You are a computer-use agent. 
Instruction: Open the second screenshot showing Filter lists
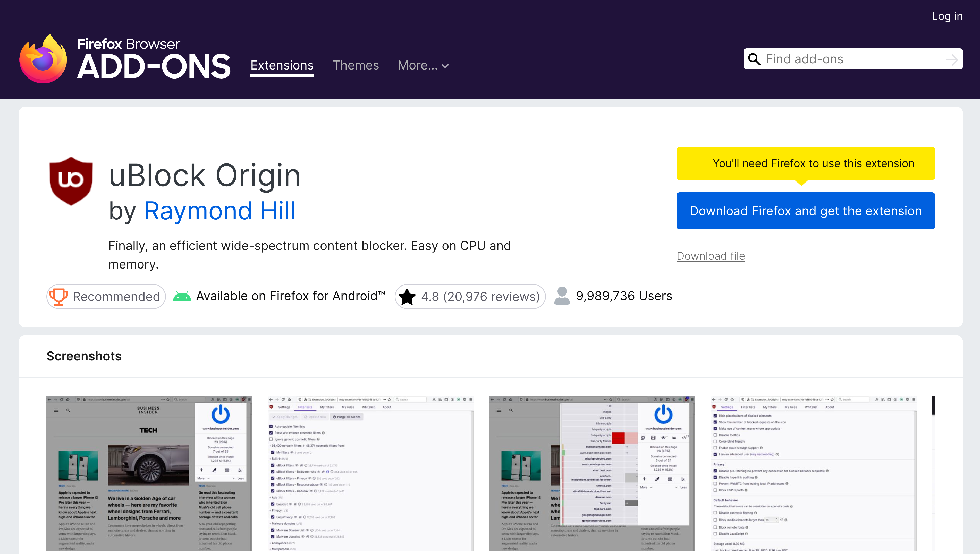[x=371, y=473]
